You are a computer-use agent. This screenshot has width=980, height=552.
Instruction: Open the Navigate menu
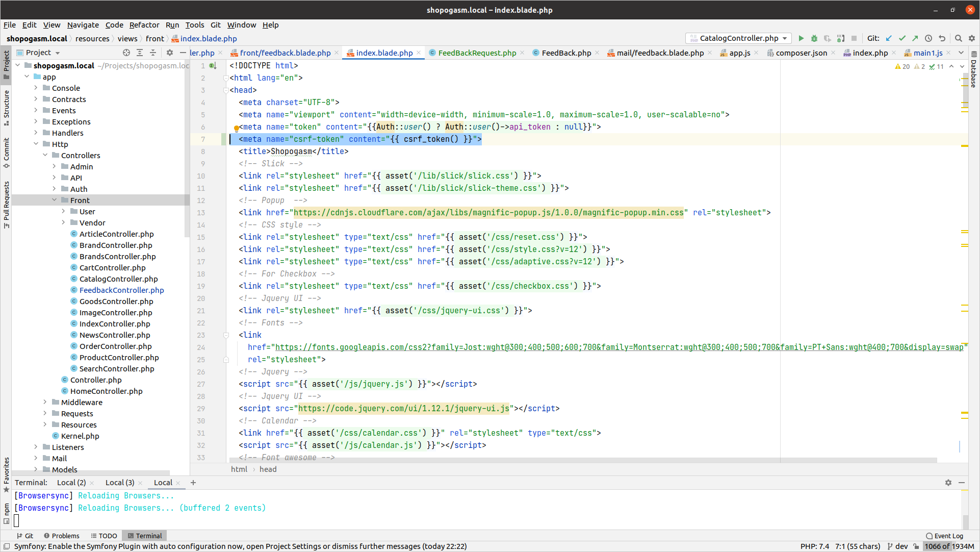point(83,25)
